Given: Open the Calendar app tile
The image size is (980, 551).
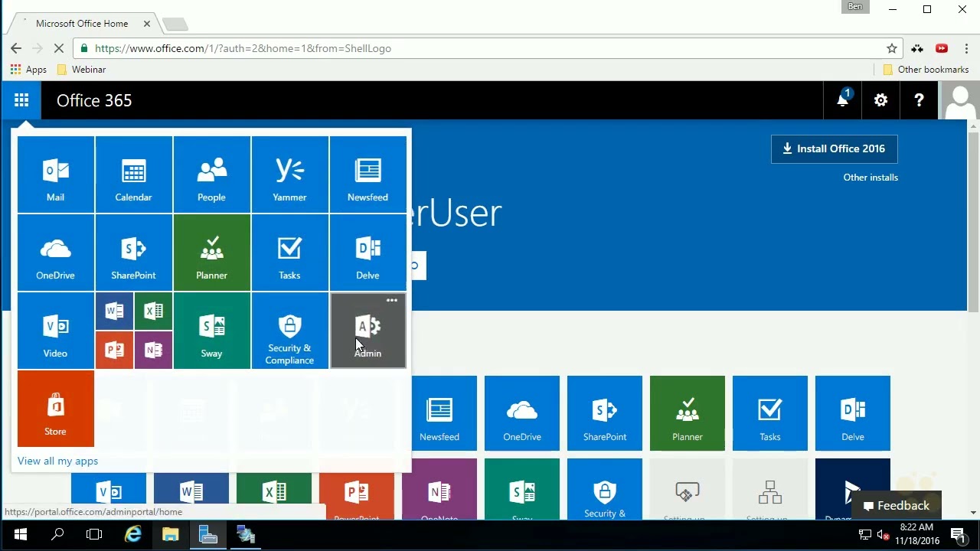Looking at the screenshot, I should (x=134, y=174).
